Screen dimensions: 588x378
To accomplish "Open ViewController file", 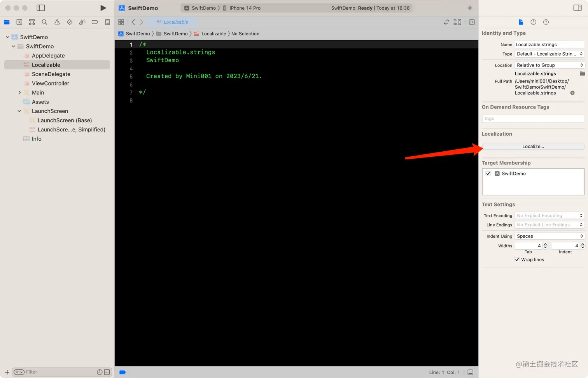I will 51,83.
